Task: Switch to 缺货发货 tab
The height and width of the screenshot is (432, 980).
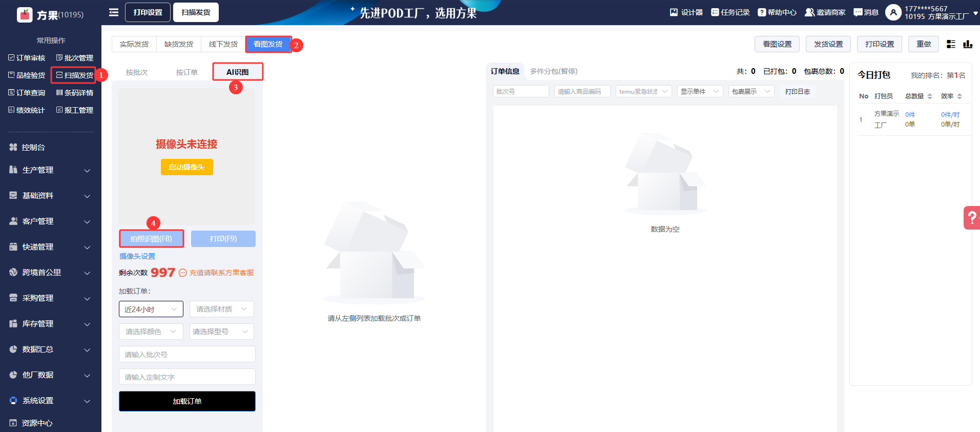Action: coord(179,44)
